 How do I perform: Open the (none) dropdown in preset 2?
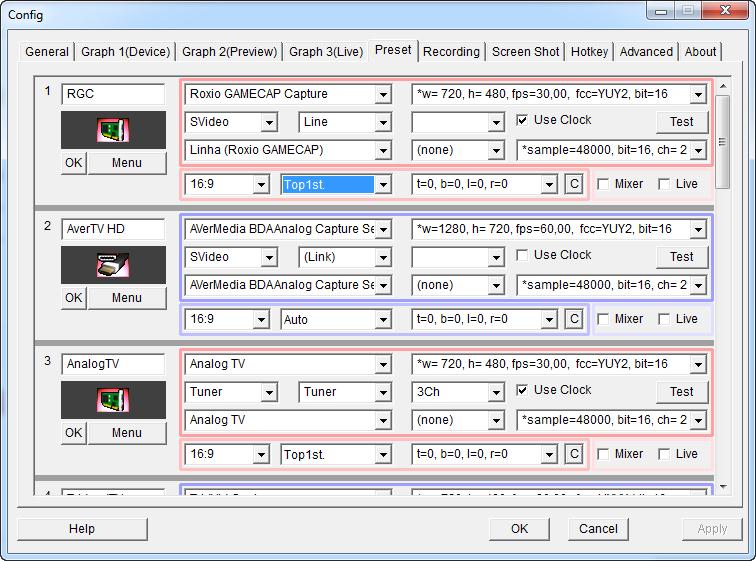click(458, 285)
